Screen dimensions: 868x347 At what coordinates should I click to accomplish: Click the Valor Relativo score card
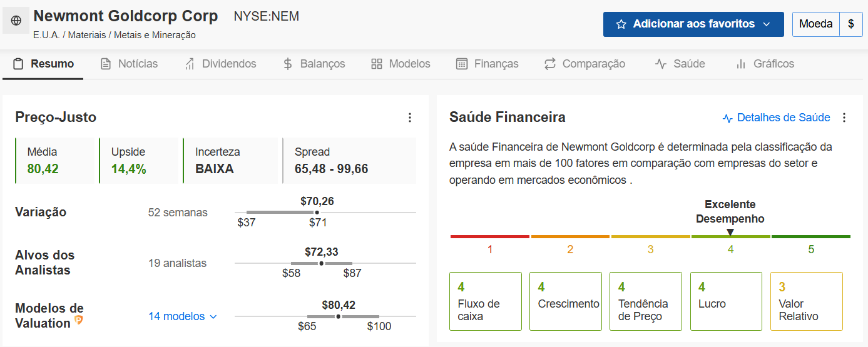(807, 301)
